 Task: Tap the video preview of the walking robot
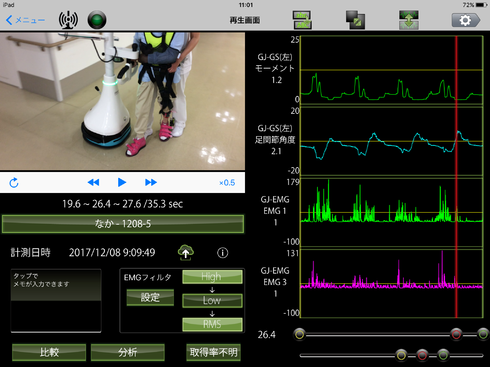coord(122,101)
